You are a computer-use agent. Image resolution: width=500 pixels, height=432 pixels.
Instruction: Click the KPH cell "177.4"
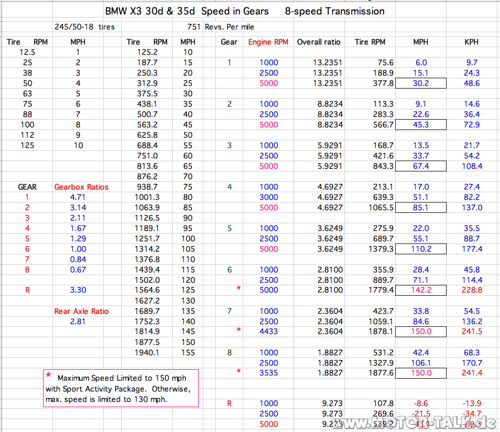click(x=472, y=249)
